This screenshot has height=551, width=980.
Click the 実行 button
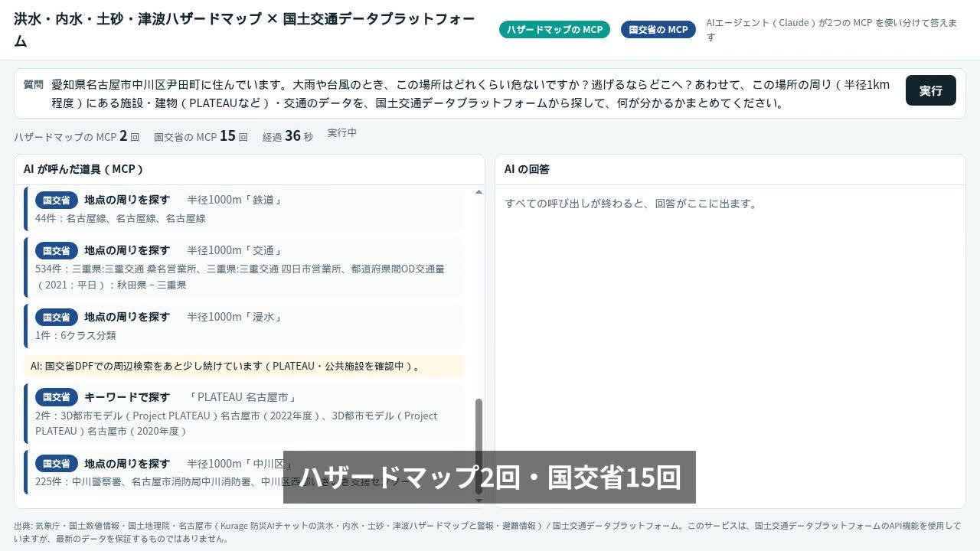[x=930, y=90]
